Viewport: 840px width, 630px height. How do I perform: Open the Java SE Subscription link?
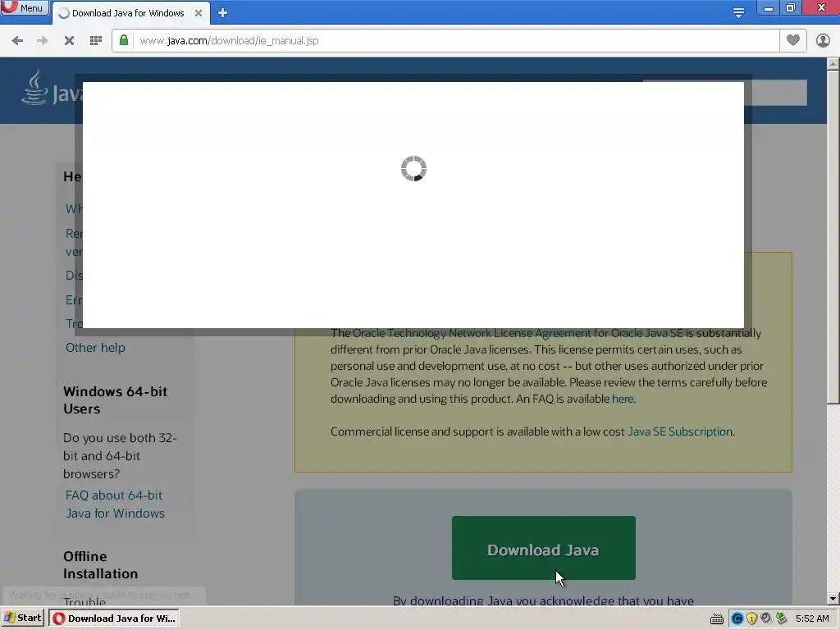(680, 431)
